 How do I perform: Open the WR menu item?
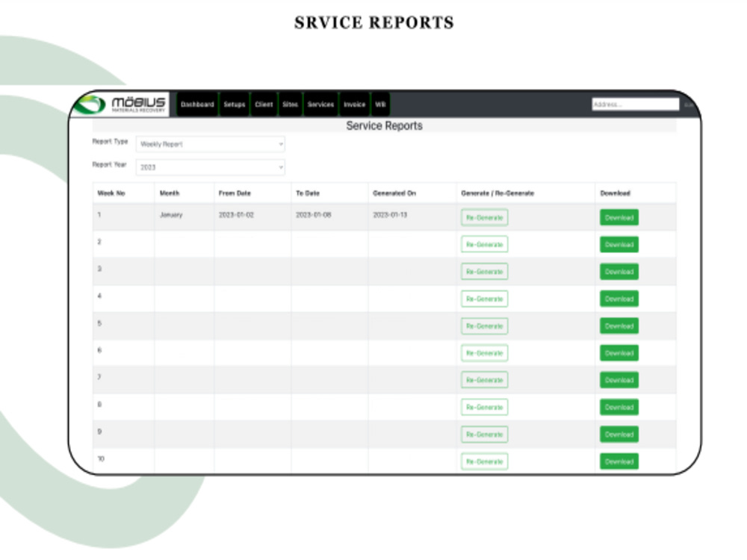click(x=380, y=105)
